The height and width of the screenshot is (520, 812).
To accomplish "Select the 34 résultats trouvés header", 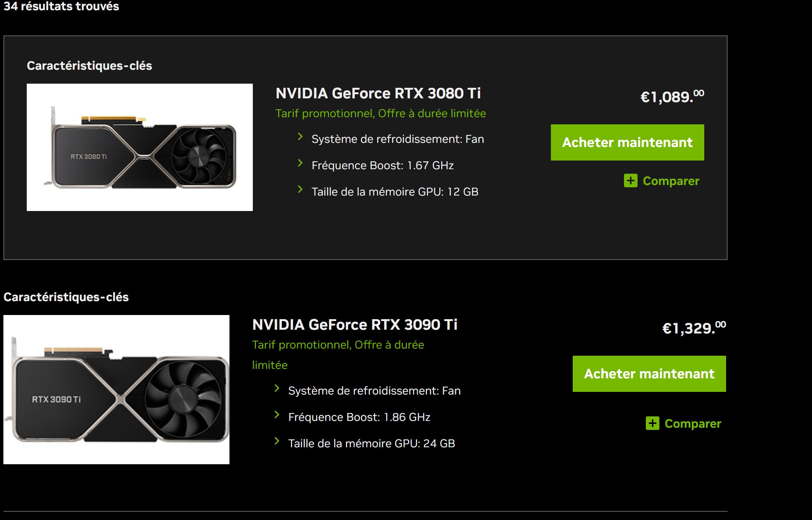I will tap(60, 6).
